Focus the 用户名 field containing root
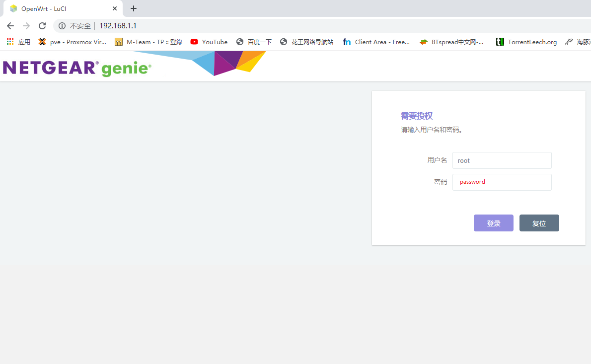 click(x=502, y=160)
